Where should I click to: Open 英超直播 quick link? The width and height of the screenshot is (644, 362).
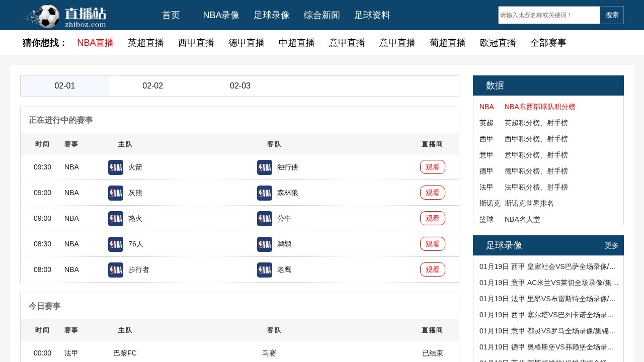tap(145, 43)
